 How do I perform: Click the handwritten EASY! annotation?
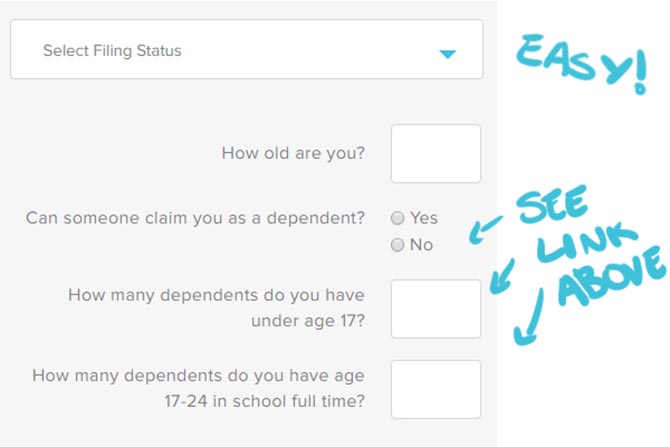click(582, 63)
